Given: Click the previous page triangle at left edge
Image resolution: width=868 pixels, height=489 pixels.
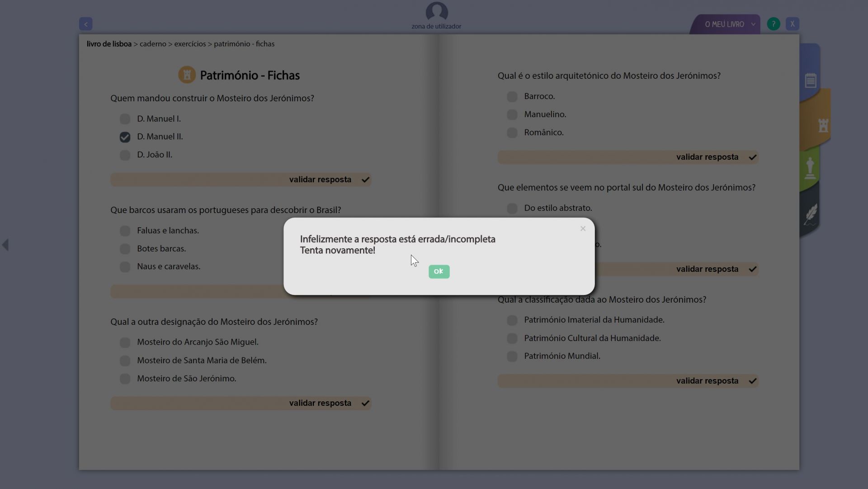Looking at the screenshot, I should [x=5, y=245].
